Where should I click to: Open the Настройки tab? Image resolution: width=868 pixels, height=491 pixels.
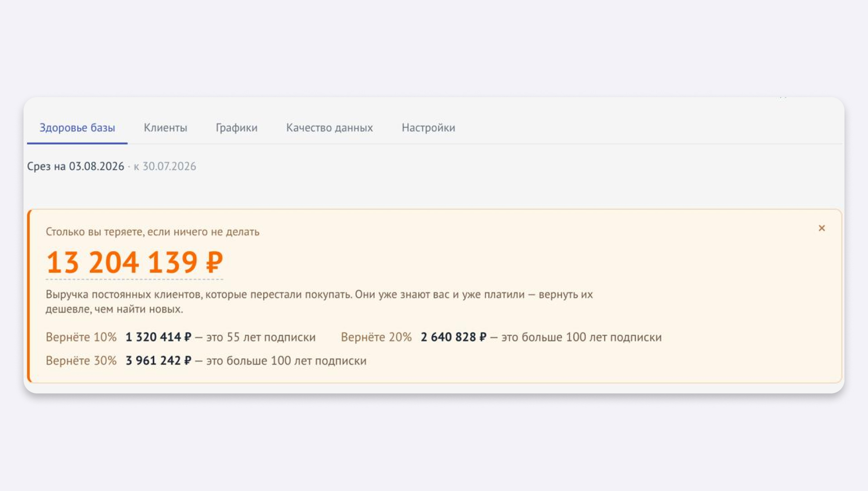click(x=428, y=128)
